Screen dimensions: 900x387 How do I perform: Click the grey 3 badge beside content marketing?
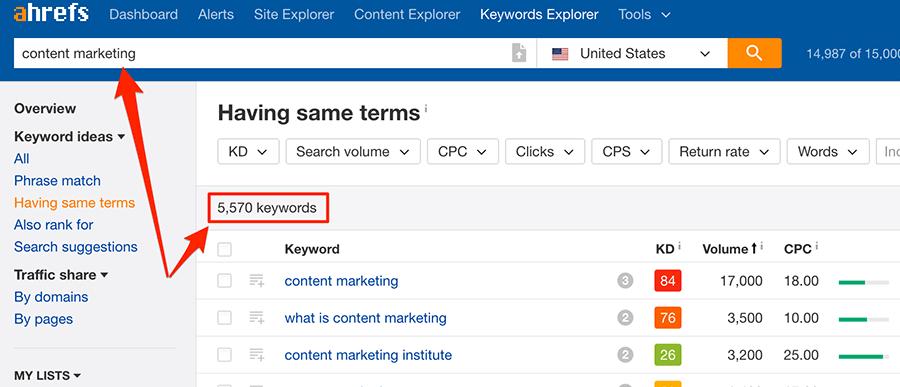coord(625,281)
